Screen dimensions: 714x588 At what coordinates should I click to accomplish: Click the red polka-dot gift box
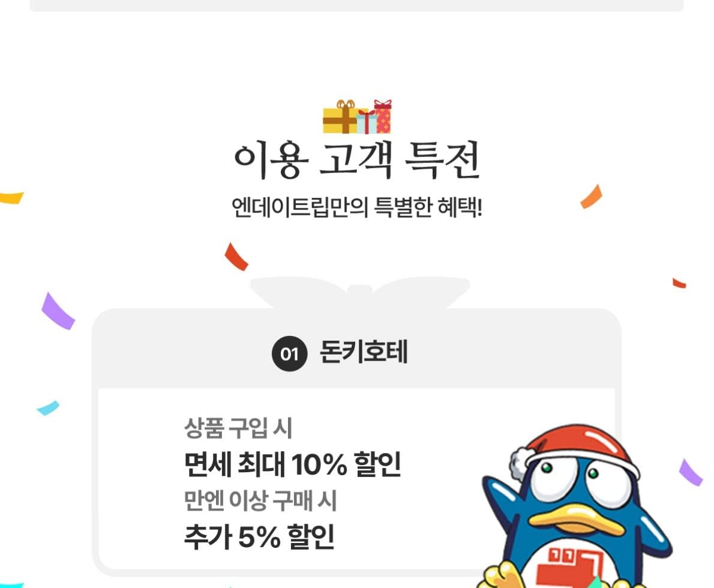click(383, 116)
